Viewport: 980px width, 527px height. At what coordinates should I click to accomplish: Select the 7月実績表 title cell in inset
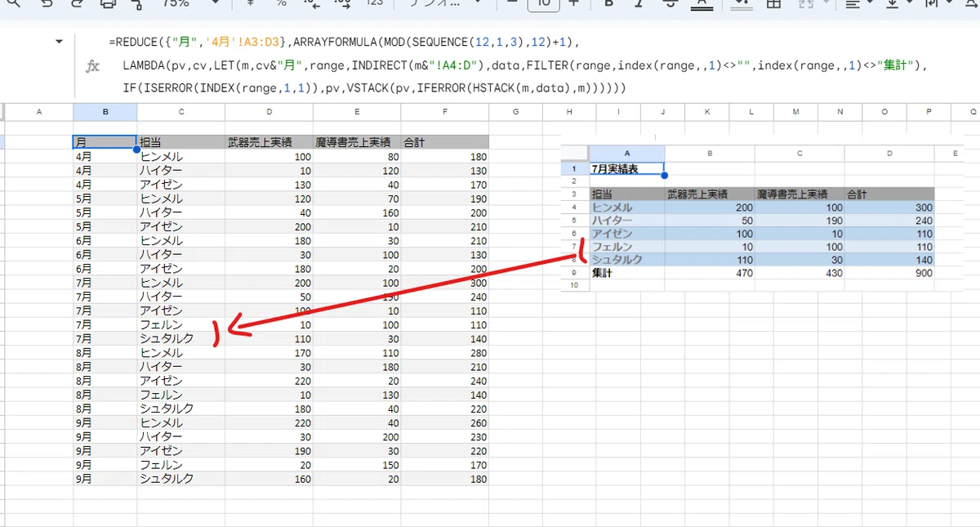(x=627, y=168)
